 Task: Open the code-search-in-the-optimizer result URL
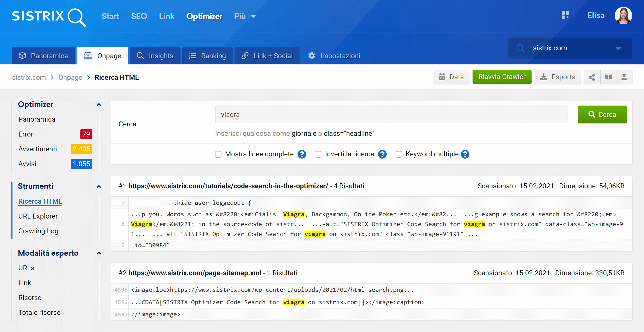(x=228, y=186)
